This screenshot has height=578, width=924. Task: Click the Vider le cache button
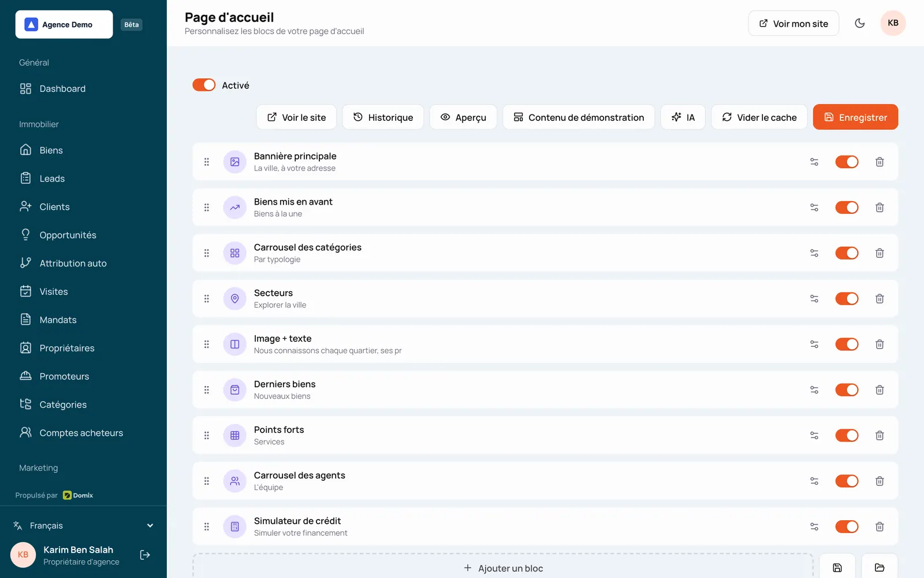coord(759,117)
